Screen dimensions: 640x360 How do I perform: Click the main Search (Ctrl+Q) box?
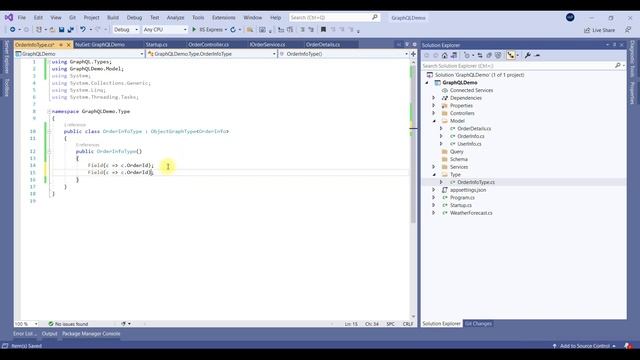[x=334, y=18]
